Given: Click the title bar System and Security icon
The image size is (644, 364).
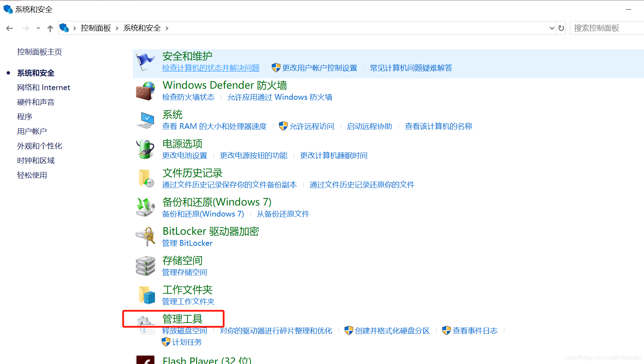Looking at the screenshot, I should point(8,9).
